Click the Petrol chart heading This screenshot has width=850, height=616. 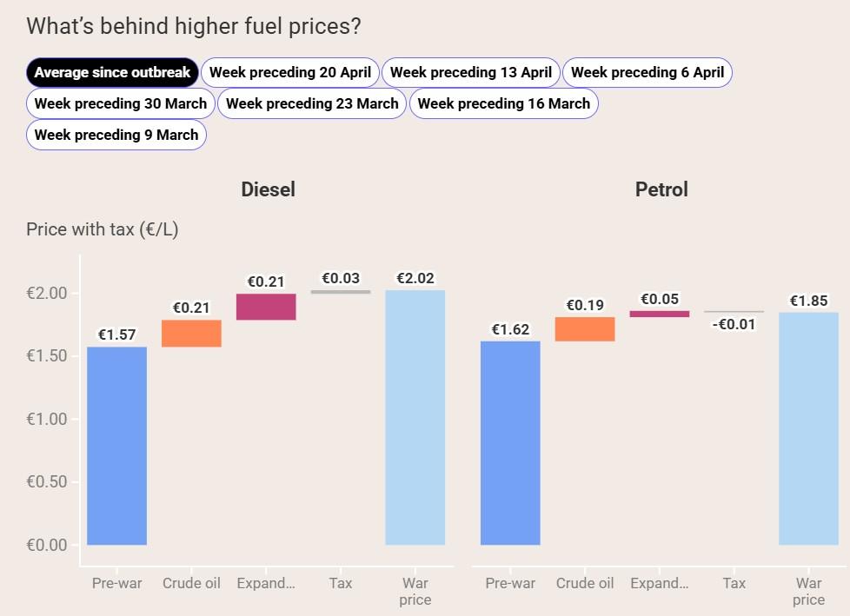coord(661,189)
